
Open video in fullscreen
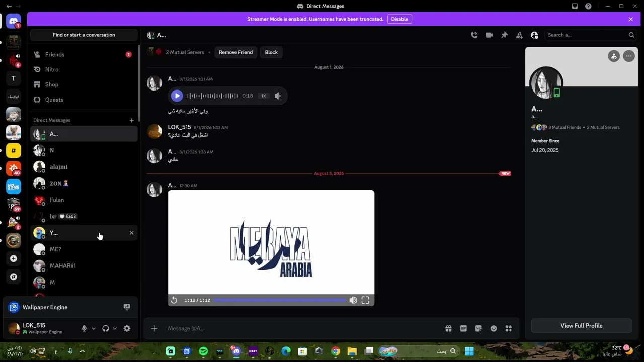coord(365,300)
